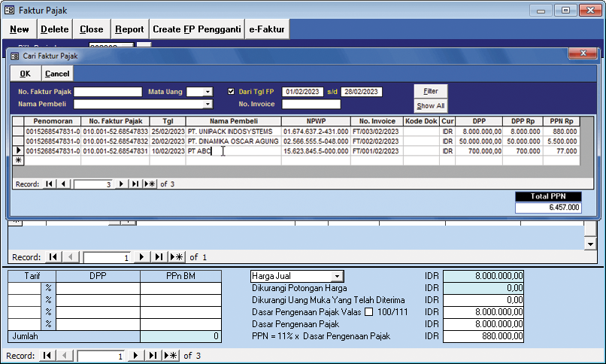Click the vertical scrollbar down arrow
Viewport: 606px width, 364px height.
(590, 244)
